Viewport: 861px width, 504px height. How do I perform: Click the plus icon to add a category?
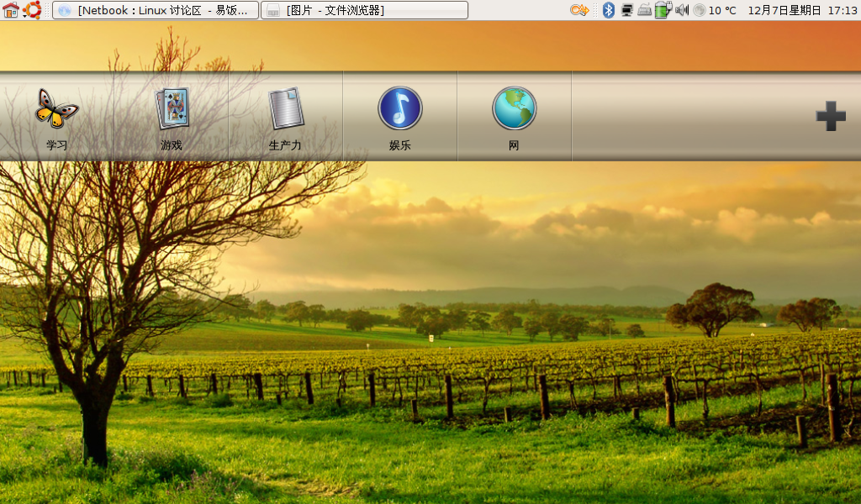[x=831, y=116]
